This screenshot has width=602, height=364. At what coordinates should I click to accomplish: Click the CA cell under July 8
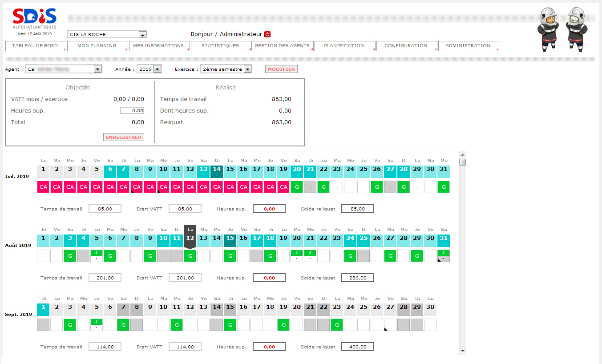pyautogui.click(x=137, y=187)
